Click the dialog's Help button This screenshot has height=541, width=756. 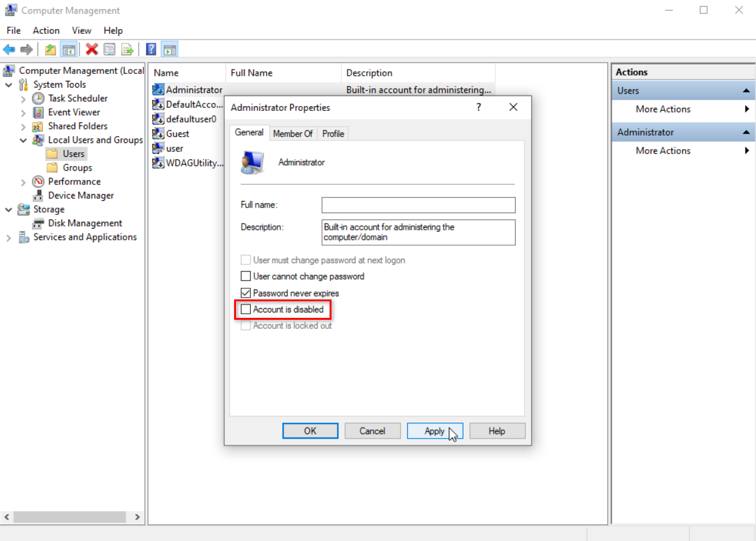click(x=497, y=431)
